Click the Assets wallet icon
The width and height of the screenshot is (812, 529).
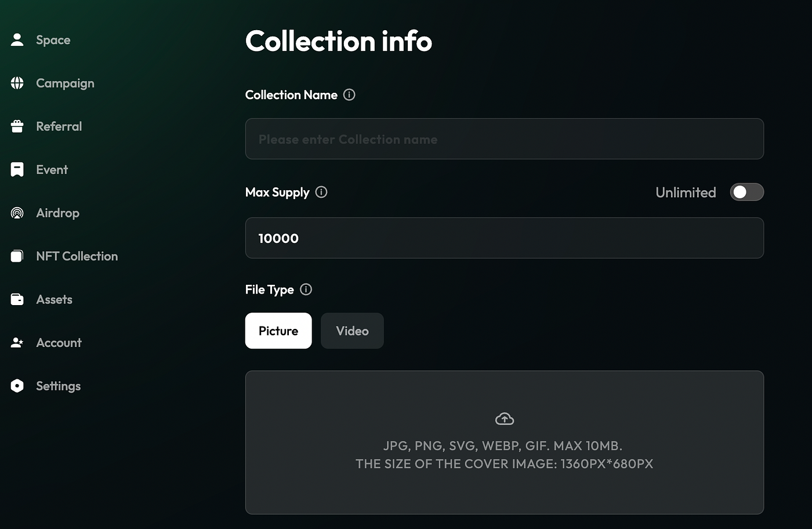point(17,299)
